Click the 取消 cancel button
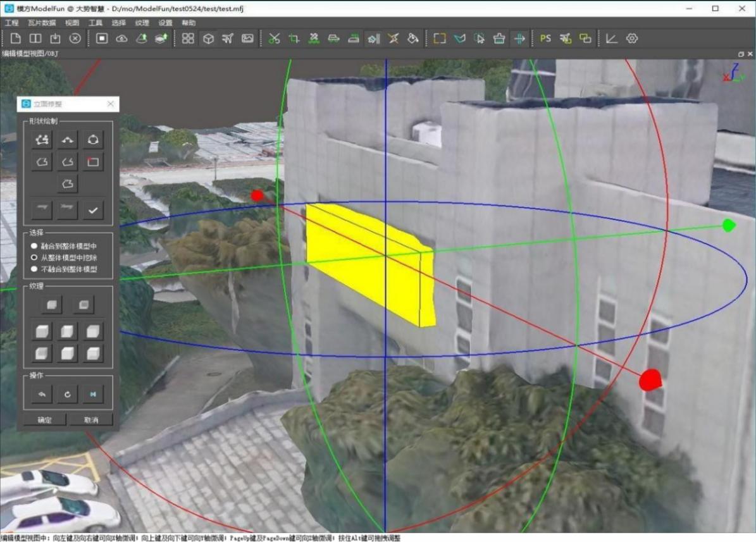This screenshot has height=542, width=756. click(x=91, y=420)
